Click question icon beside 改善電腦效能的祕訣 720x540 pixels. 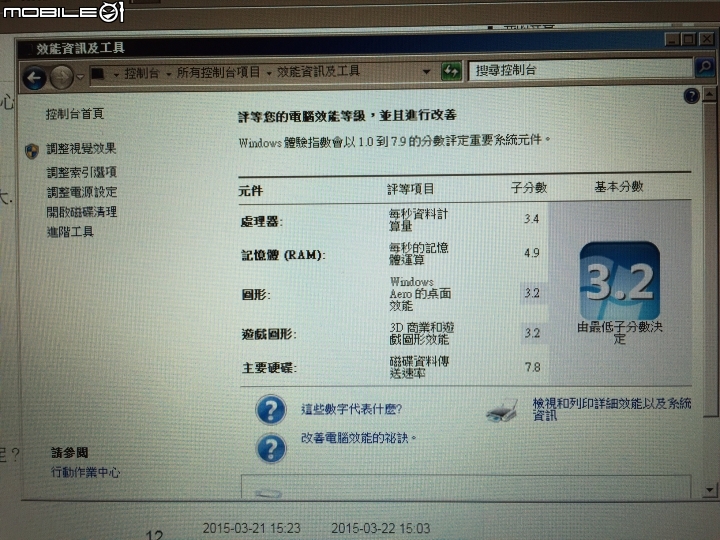[271, 448]
